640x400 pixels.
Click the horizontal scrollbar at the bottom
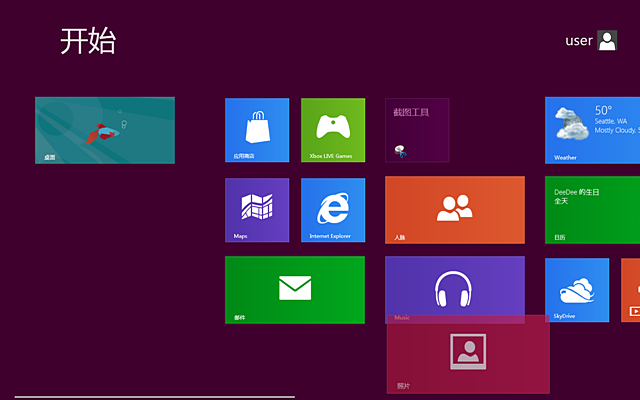155,397
